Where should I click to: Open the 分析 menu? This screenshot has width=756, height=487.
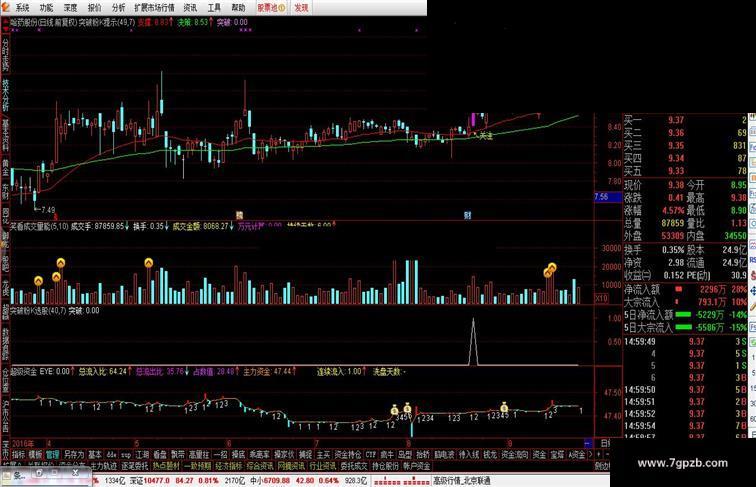coord(119,8)
